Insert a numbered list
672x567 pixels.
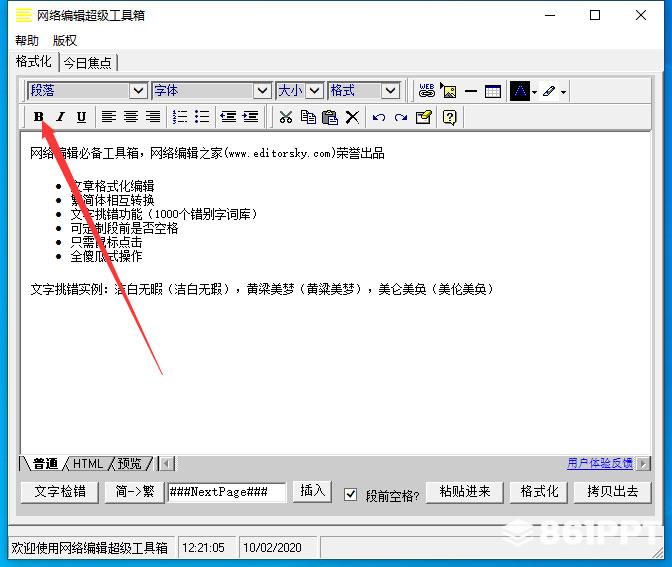180,117
